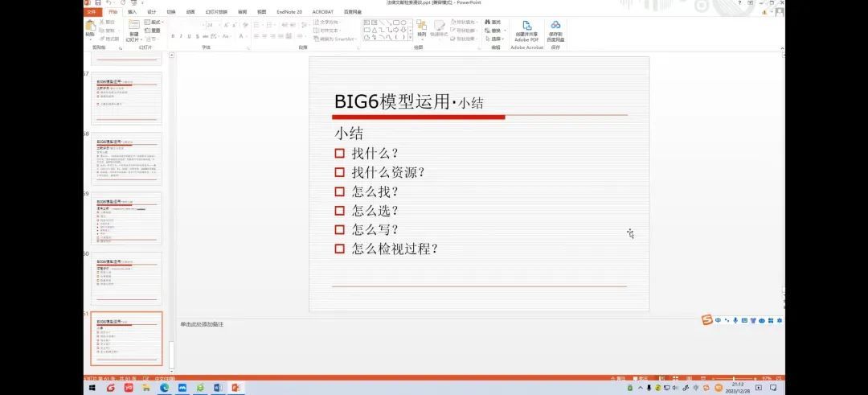Click the zoom slider in status bar
Viewport: 868px width, 395px height.
733,378
